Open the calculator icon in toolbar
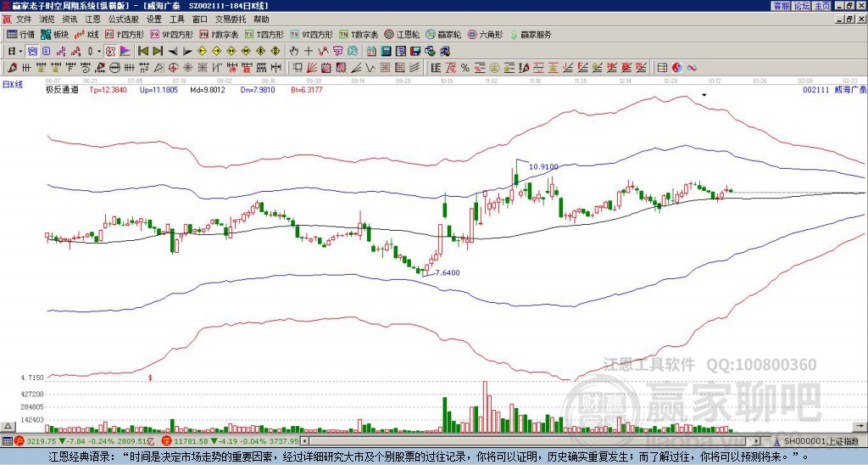868x465 pixels. [x=386, y=51]
